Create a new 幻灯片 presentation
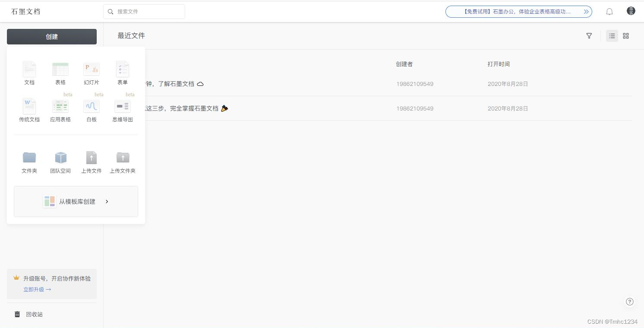 tap(92, 73)
